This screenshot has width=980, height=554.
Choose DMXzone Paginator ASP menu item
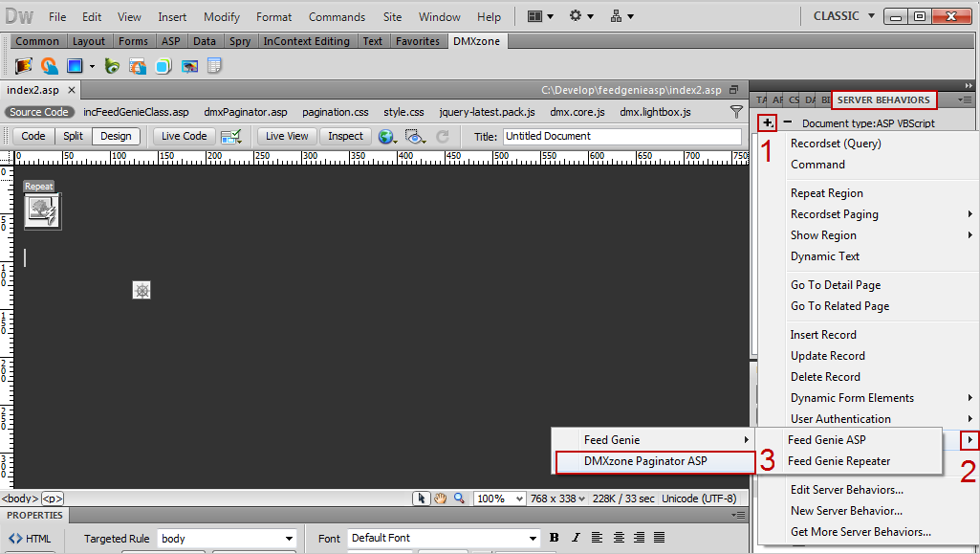click(x=655, y=461)
